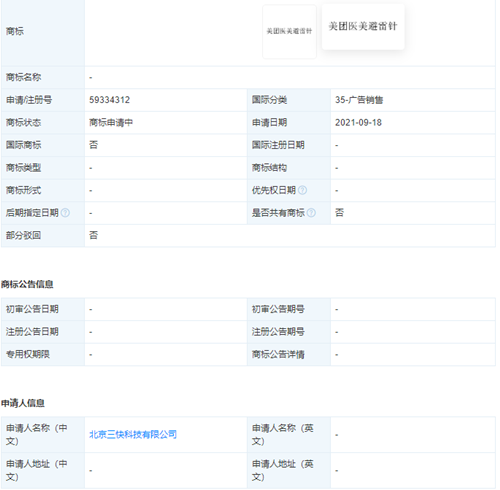Open applicant link 北京三快科技有限公司

pos(133,434)
